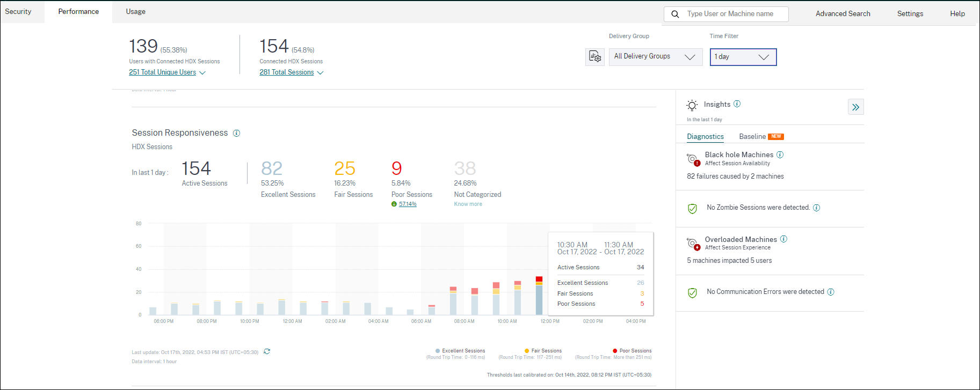980x390 pixels.
Task: Click info icon beside Insights heading
Action: point(737,104)
